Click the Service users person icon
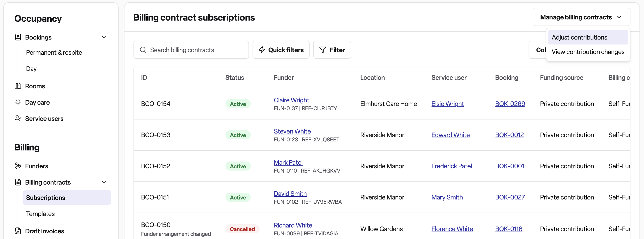This screenshot has height=239, width=644. pos(18,119)
